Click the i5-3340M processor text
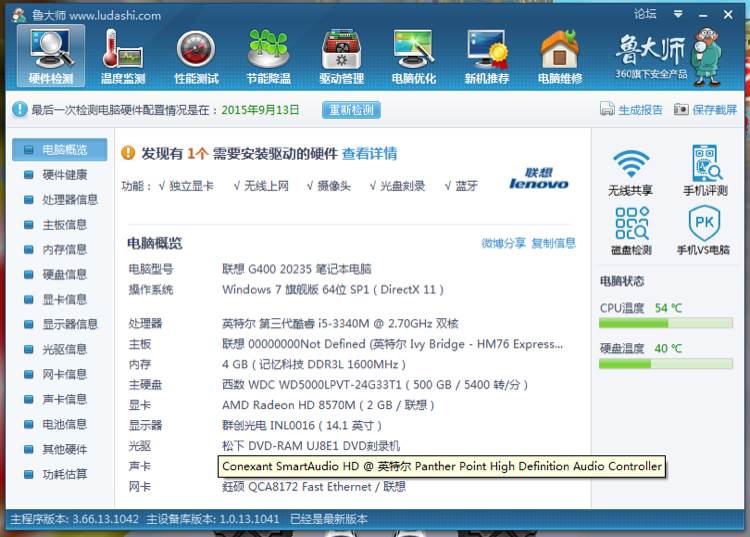Image resolution: width=750 pixels, height=537 pixels. [340, 324]
